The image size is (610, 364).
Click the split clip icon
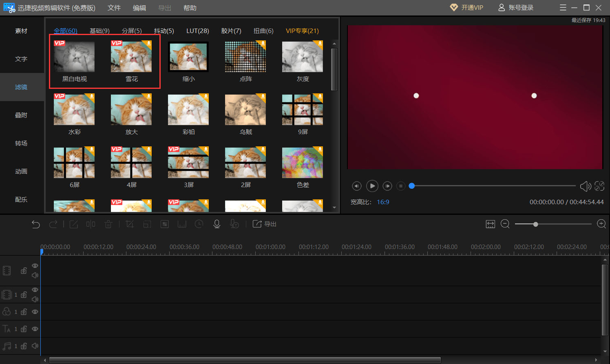coord(91,224)
